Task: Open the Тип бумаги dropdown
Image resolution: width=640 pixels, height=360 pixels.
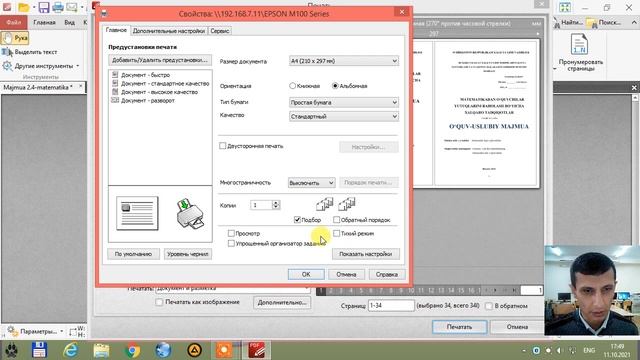Action: (x=344, y=102)
